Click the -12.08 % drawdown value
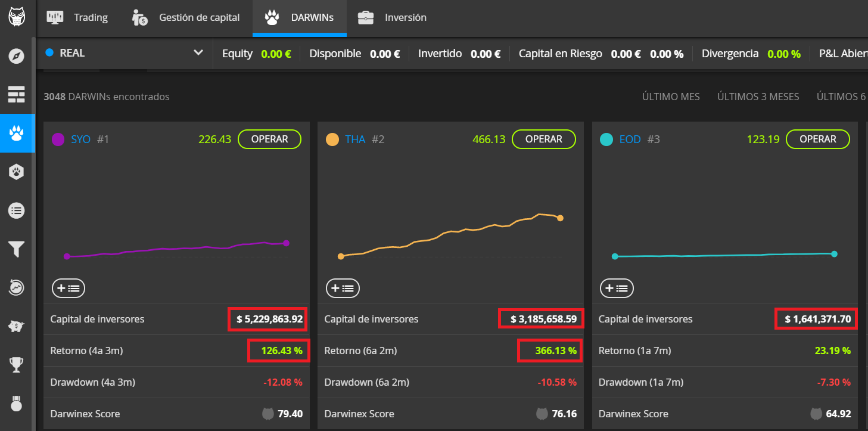The image size is (868, 431). pos(282,382)
